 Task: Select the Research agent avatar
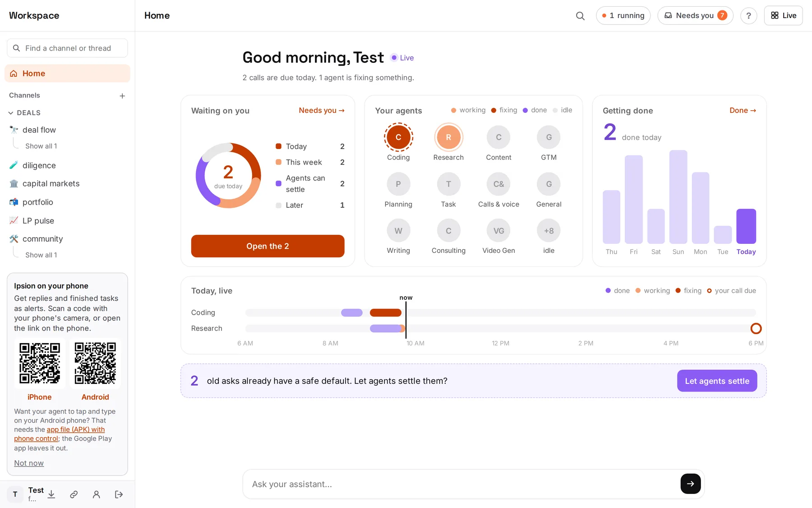click(448, 137)
